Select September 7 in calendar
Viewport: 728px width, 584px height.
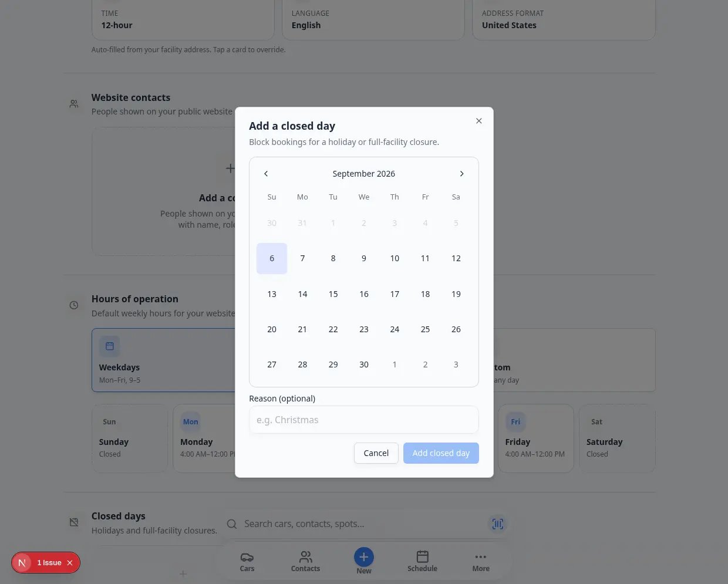pos(302,258)
